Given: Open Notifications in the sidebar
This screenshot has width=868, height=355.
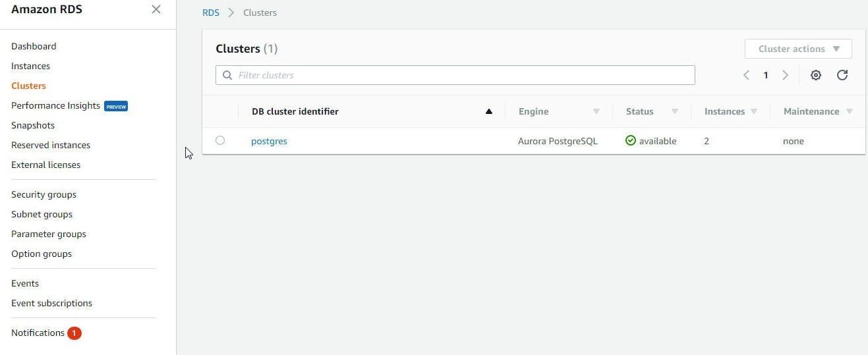Looking at the screenshot, I should tap(38, 333).
